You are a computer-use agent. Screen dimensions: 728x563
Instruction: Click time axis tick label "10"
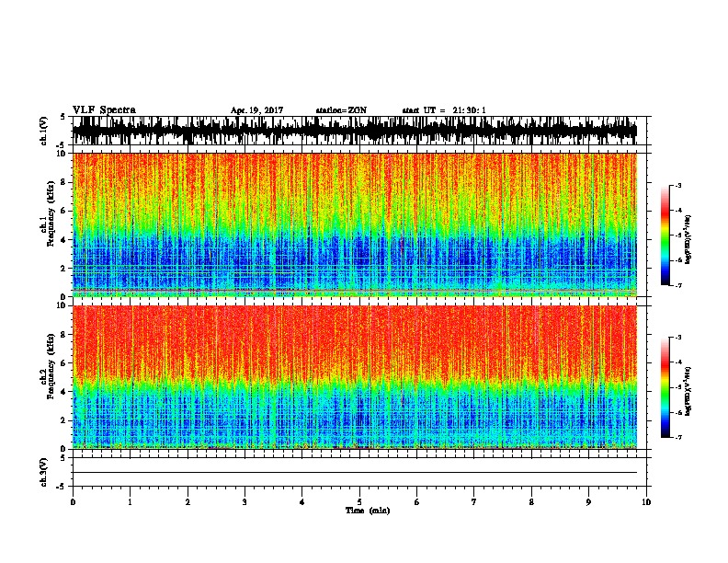click(x=646, y=502)
